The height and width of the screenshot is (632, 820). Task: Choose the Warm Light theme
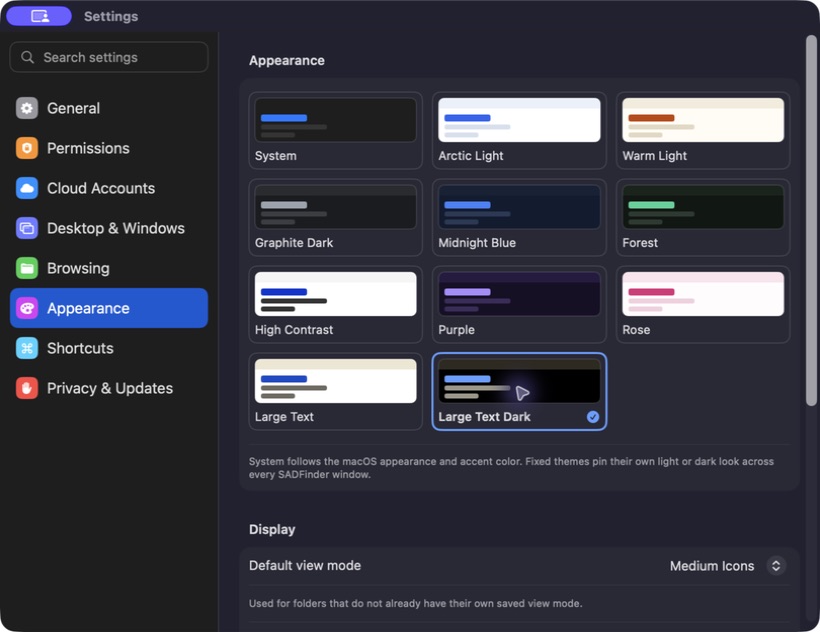[x=703, y=130]
